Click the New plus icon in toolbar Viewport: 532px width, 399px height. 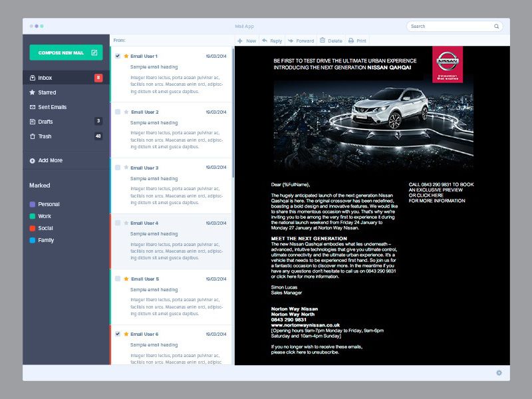[x=240, y=41]
